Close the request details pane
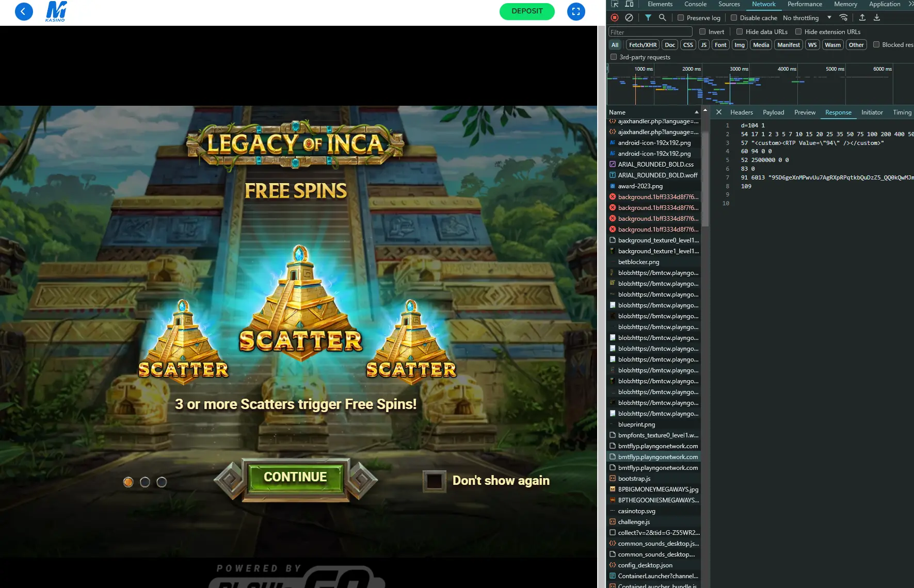Viewport: 914px width, 588px height. (x=718, y=112)
